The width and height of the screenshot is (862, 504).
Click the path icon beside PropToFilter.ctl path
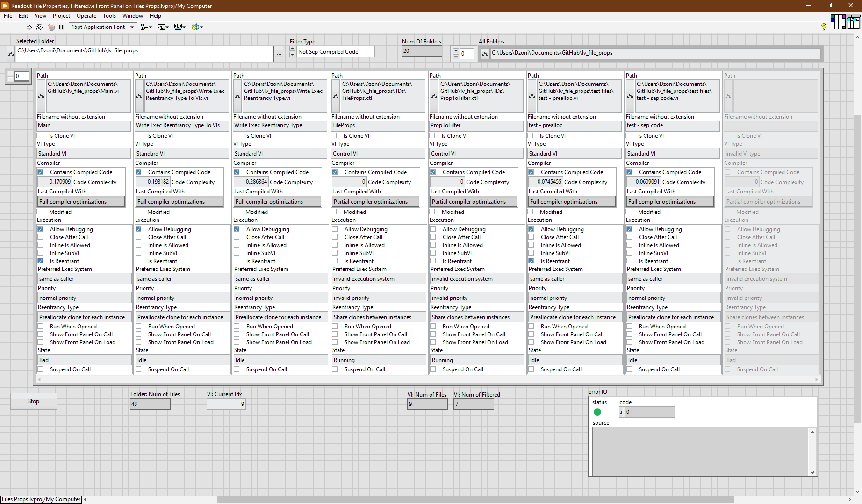pos(434,96)
